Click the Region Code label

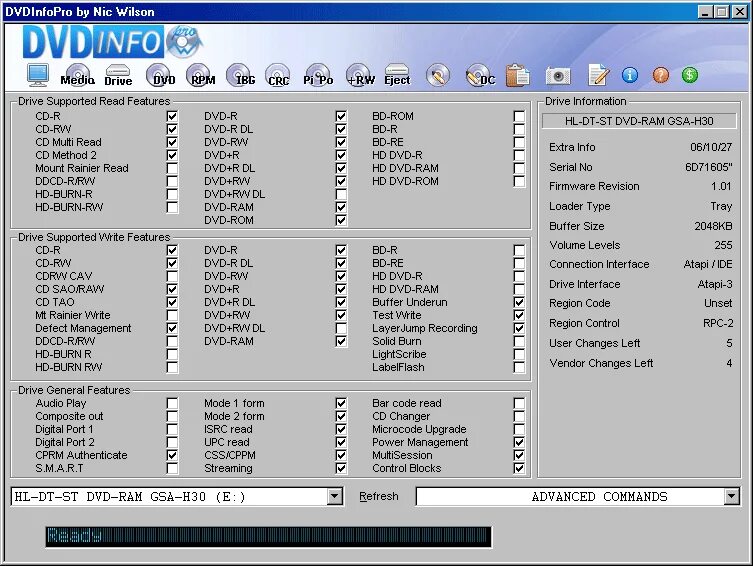(580, 303)
